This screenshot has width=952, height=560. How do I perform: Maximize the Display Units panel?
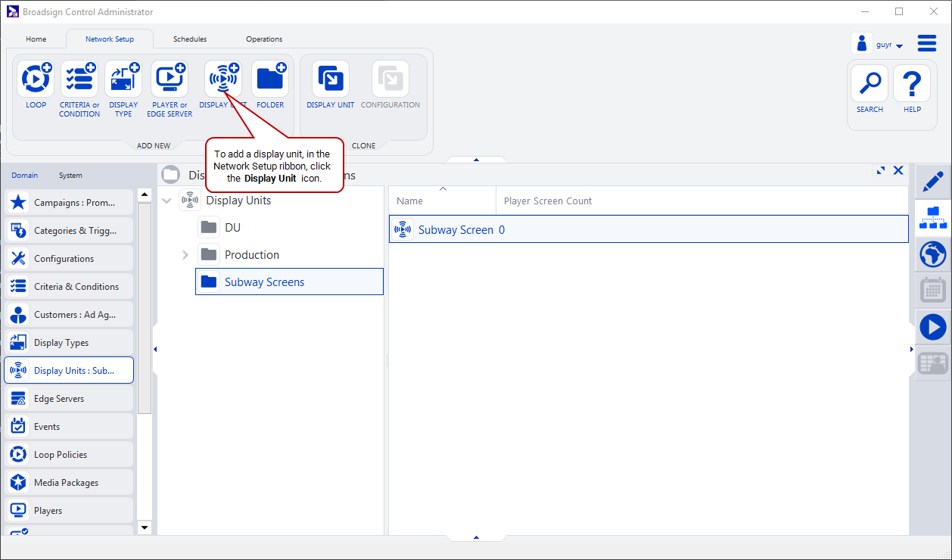tap(881, 171)
